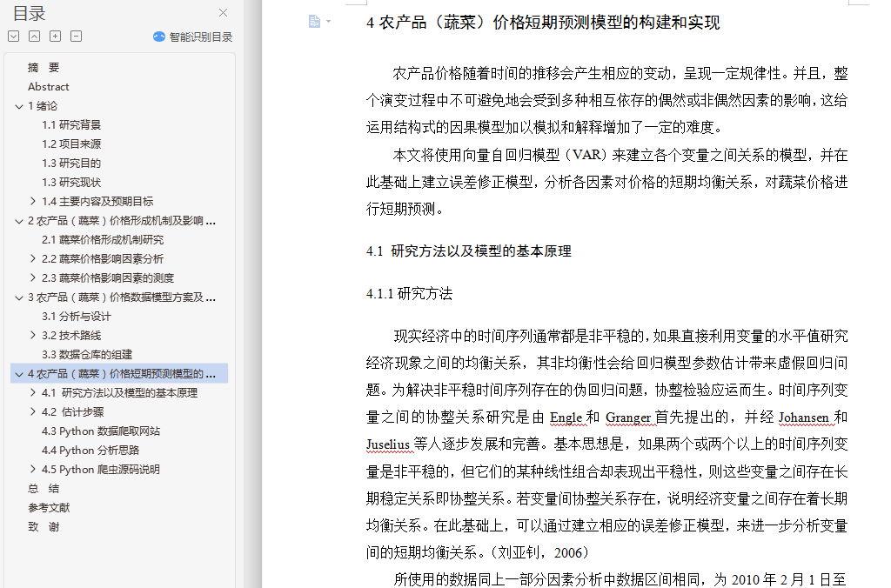Open 4.3 Python 数据爬取网站 entry

tap(101, 431)
